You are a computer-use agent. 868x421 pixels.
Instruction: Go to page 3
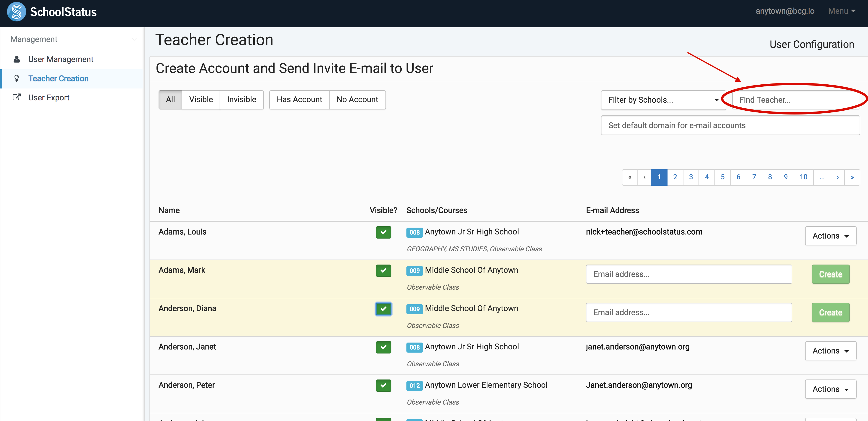(x=691, y=177)
